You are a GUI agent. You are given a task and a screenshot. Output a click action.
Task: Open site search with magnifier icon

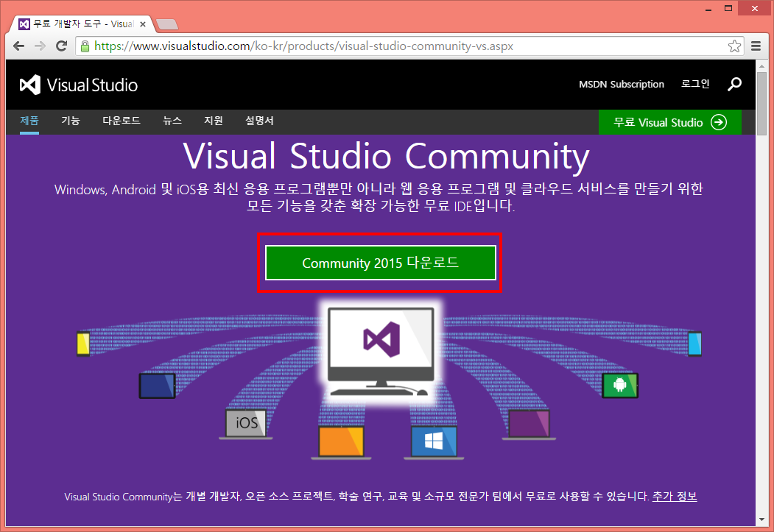pyautogui.click(x=734, y=85)
